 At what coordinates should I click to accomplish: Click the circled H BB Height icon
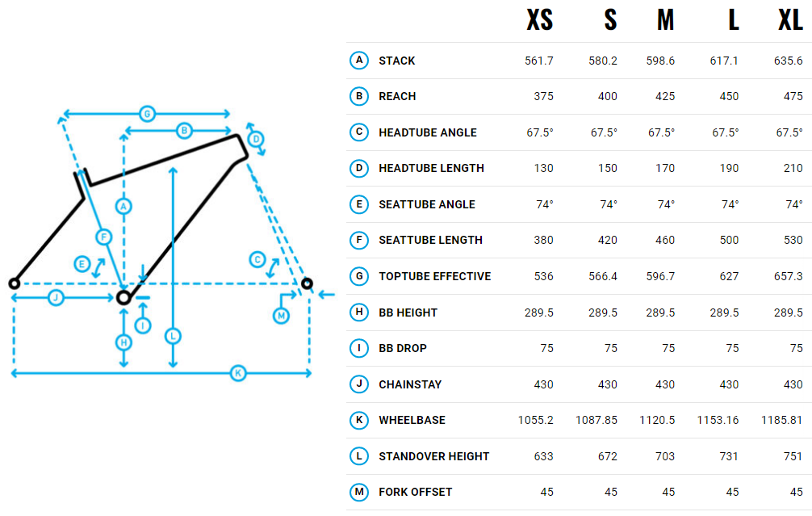[359, 312]
